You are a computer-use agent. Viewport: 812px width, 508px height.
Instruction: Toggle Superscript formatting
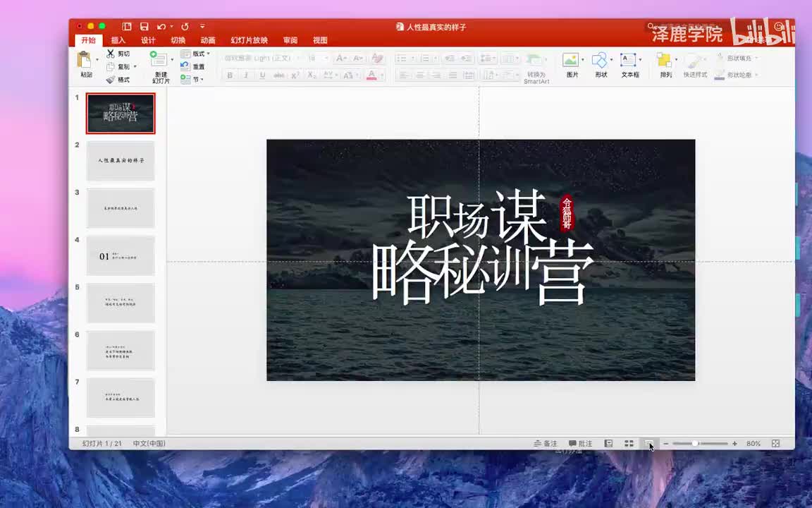click(295, 75)
